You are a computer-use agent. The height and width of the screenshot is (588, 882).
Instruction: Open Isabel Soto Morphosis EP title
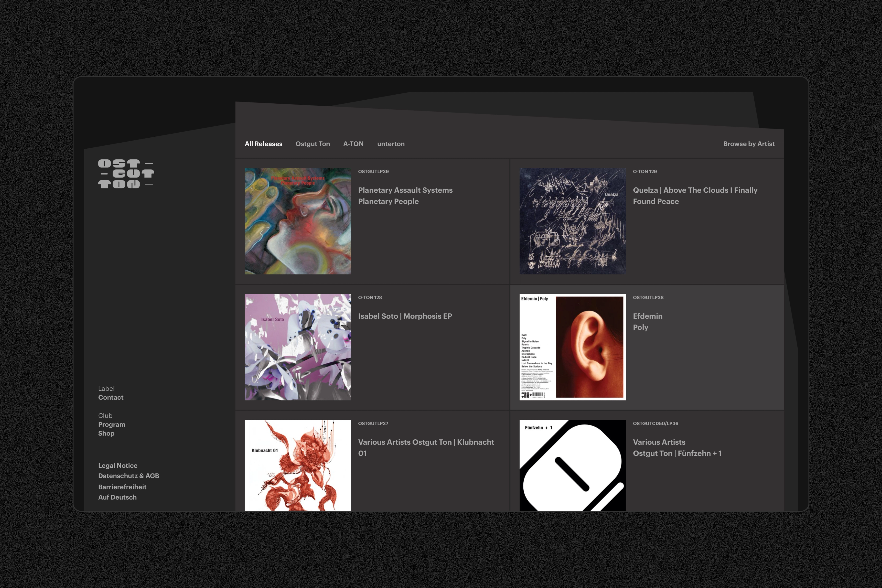(405, 316)
